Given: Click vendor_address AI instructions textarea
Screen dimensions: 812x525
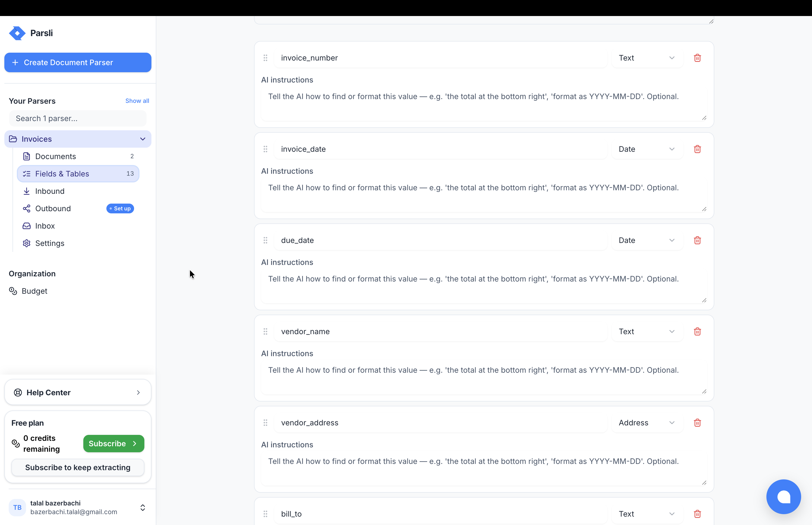Looking at the screenshot, I should (484, 469).
